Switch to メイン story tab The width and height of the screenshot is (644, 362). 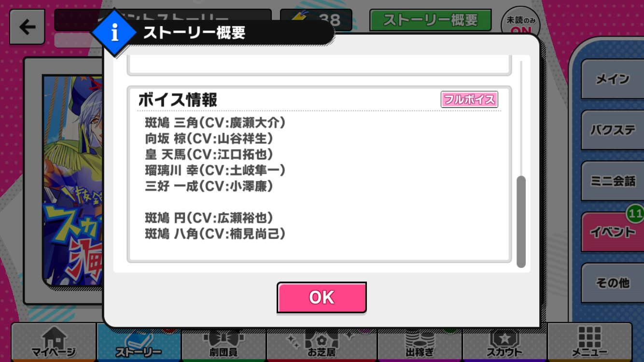[612, 79]
